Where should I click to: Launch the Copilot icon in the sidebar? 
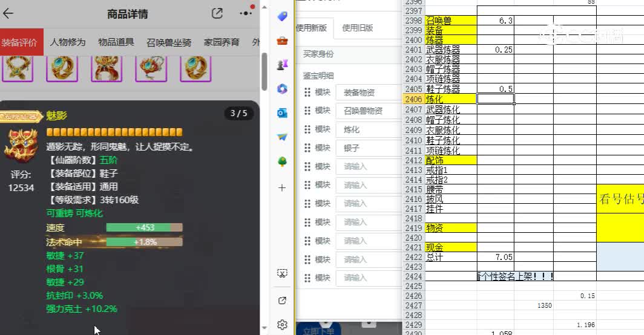point(282,89)
